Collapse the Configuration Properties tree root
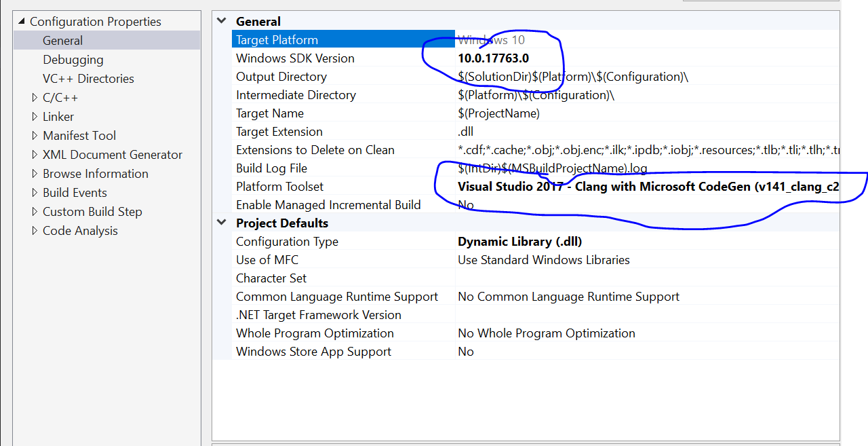 pos(21,22)
